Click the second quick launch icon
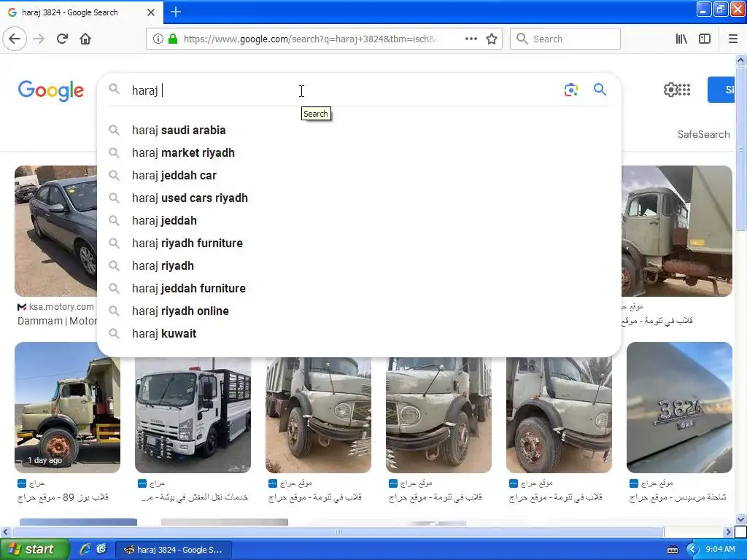 [x=101, y=549]
